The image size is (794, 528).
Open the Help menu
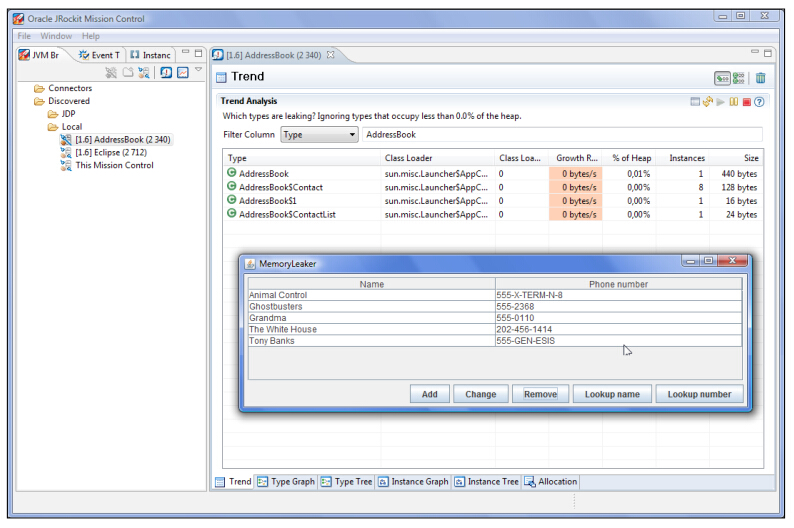91,36
